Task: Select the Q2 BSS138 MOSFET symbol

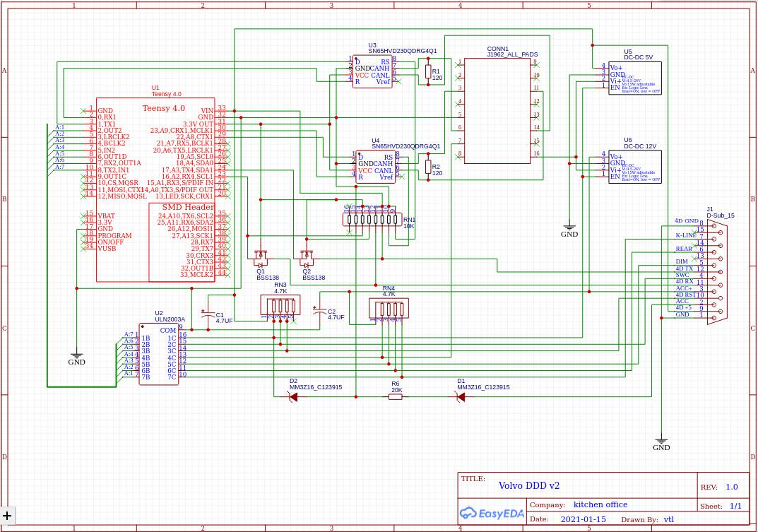Action: coord(307,255)
